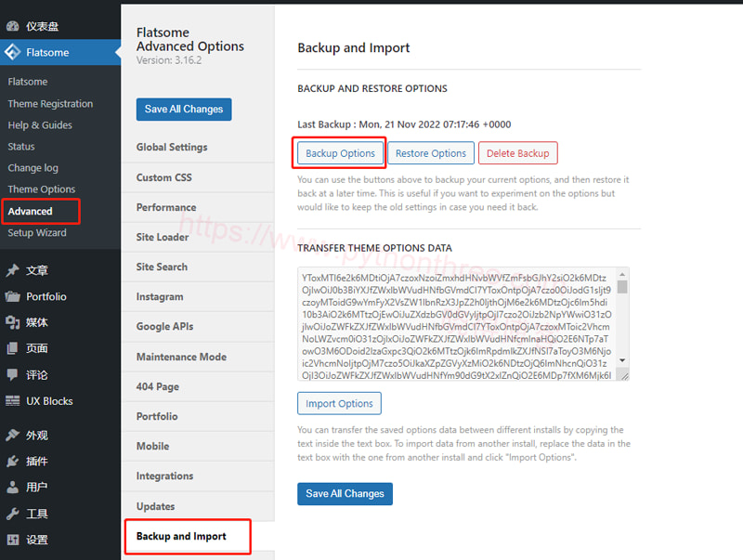Click Save All Changes in the options sidebar
The height and width of the screenshot is (560, 743).
coord(184,109)
